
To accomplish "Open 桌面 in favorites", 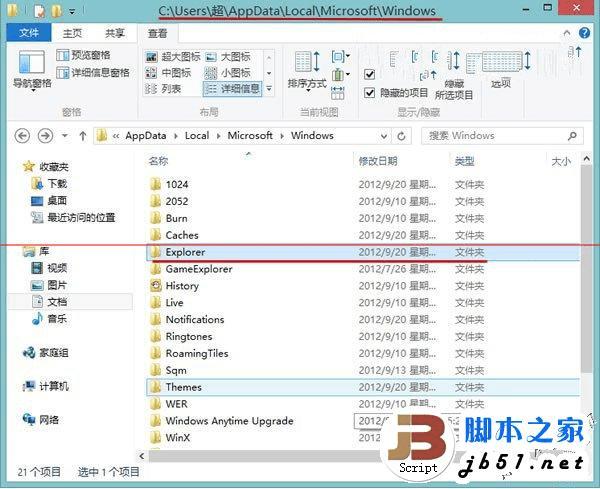I will (x=50, y=200).
